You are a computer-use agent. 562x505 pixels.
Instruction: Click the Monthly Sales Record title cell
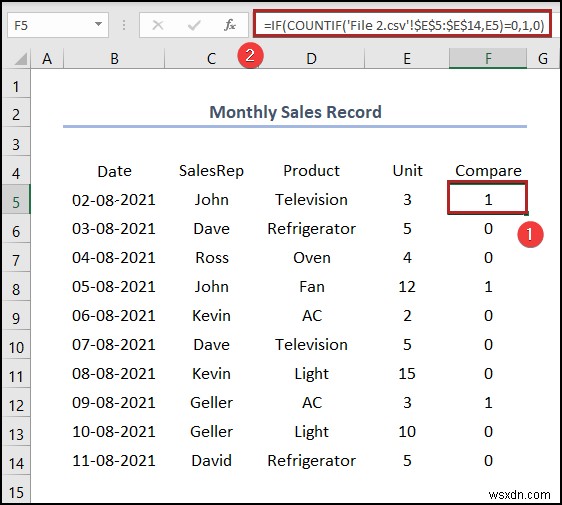295,112
